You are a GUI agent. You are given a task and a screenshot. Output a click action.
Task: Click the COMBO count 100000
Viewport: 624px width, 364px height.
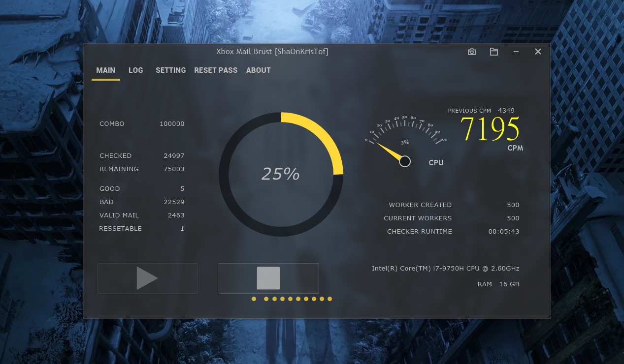[x=172, y=124]
